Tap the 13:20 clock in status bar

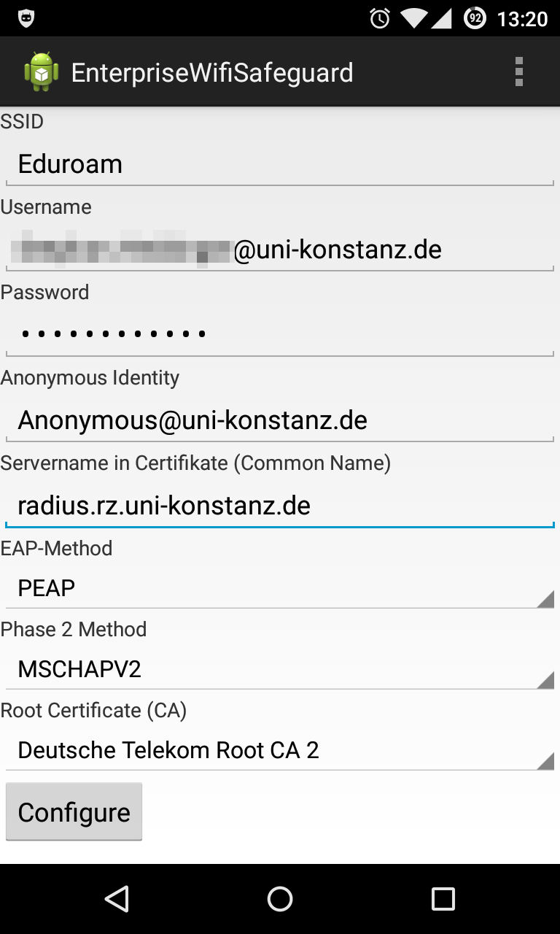522,19
